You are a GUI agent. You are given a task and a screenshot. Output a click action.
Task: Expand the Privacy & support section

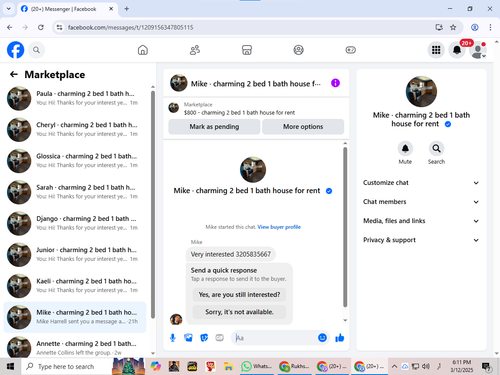[421, 240]
